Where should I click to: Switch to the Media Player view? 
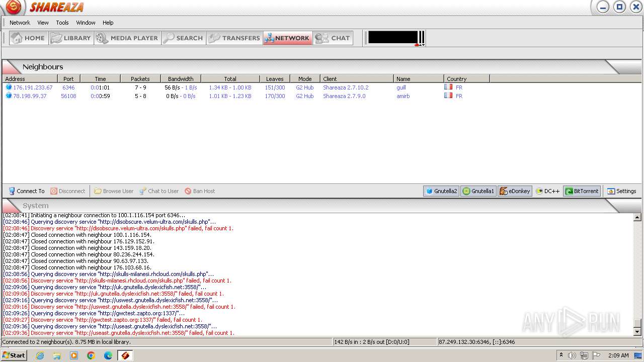coord(128,38)
